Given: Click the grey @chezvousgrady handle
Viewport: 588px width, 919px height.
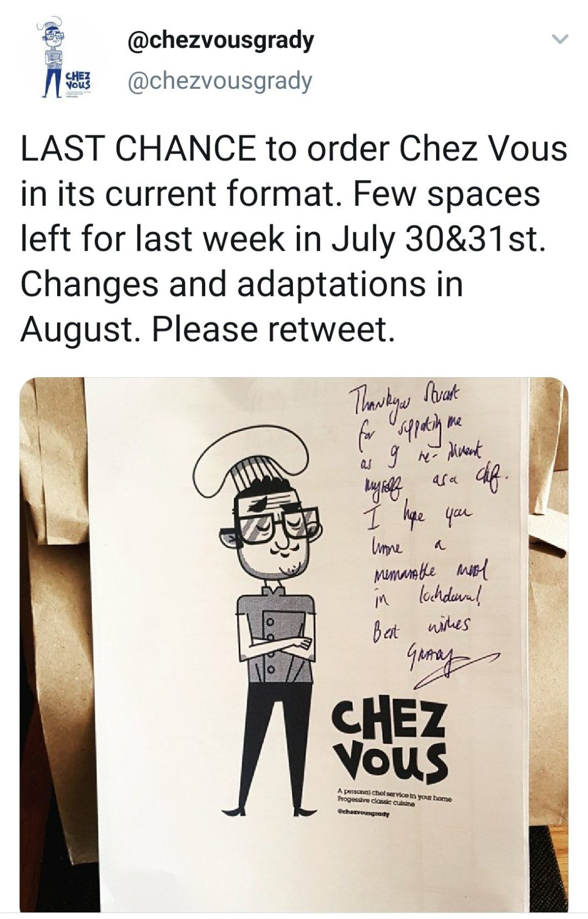Looking at the screenshot, I should tap(220, 81).
